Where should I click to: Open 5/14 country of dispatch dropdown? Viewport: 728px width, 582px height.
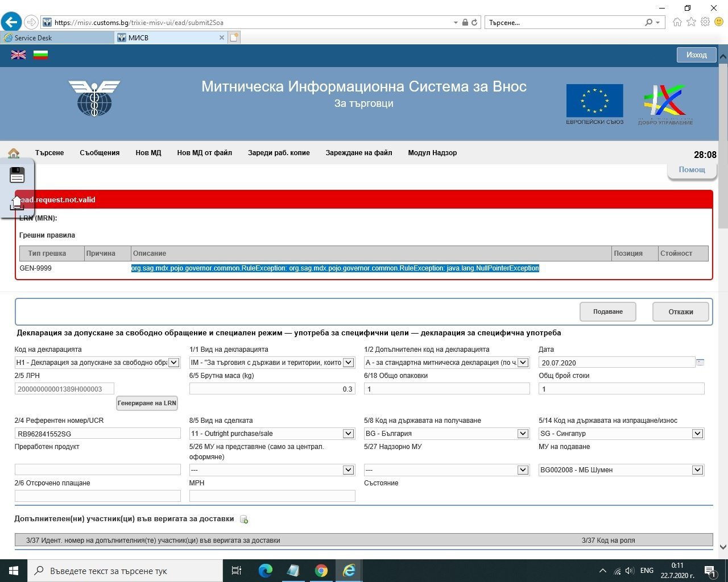point(697,434)
